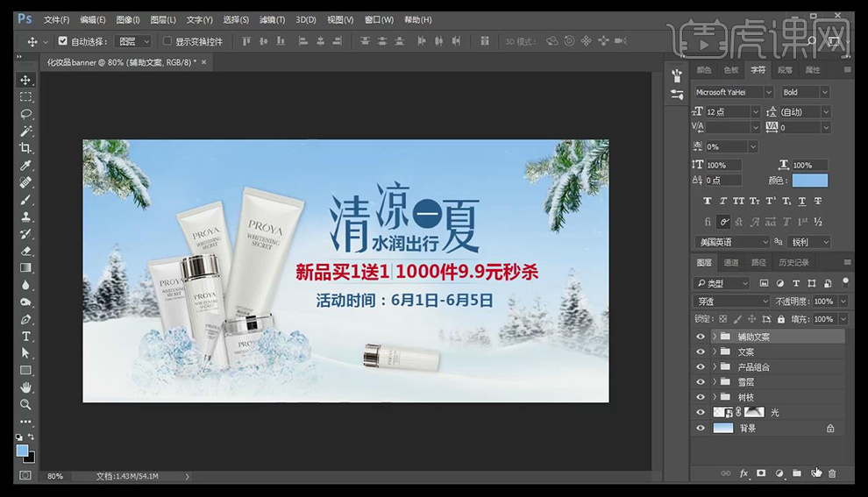Select the Clone Stamp tool
The height and width of the screenshot is (497, 868).
[x=25, y=217]
